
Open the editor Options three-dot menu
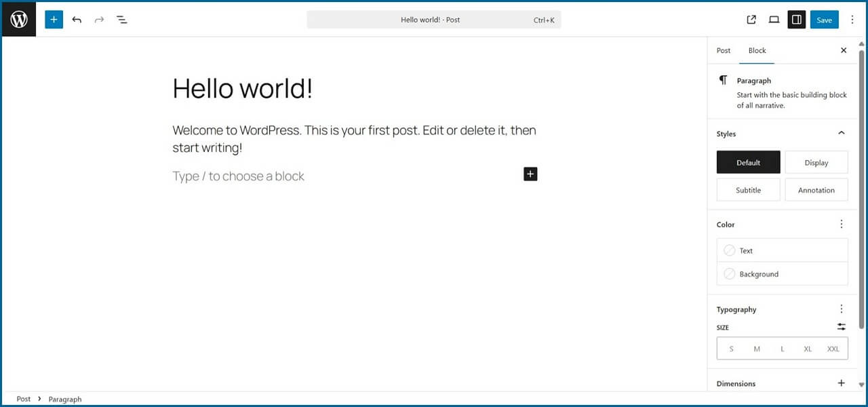pos(852,20)
